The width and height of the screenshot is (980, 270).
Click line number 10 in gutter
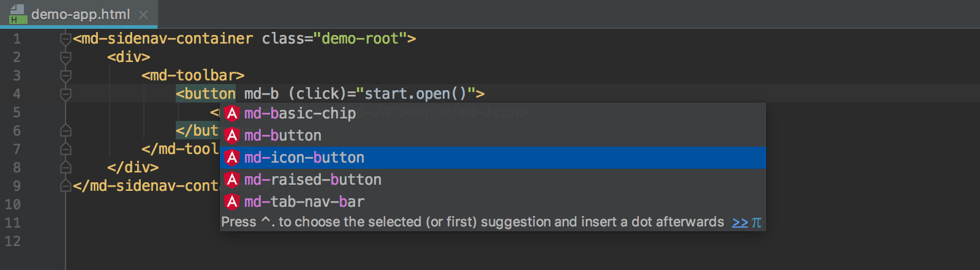pos(13,205)
